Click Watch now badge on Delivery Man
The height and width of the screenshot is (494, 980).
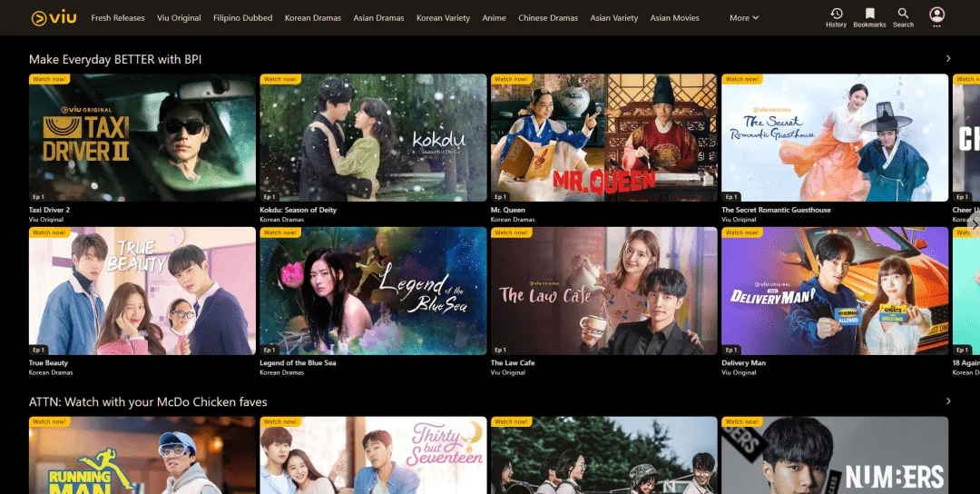click(742, 232)
